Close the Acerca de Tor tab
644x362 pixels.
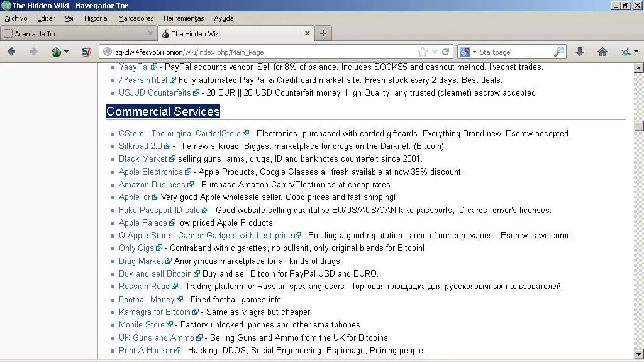(150, 33)
